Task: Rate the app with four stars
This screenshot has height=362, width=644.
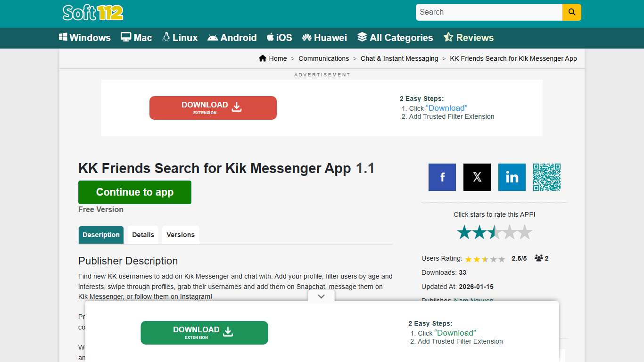Action: (511, 232)
